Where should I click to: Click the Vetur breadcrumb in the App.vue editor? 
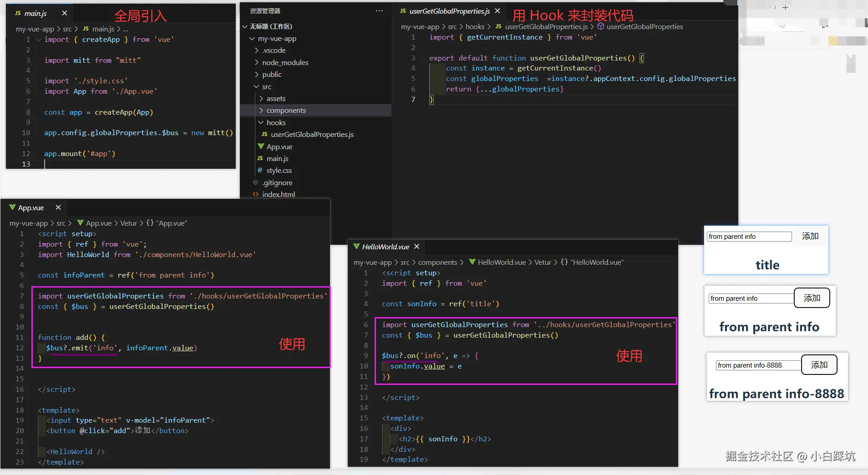(128, 223)
